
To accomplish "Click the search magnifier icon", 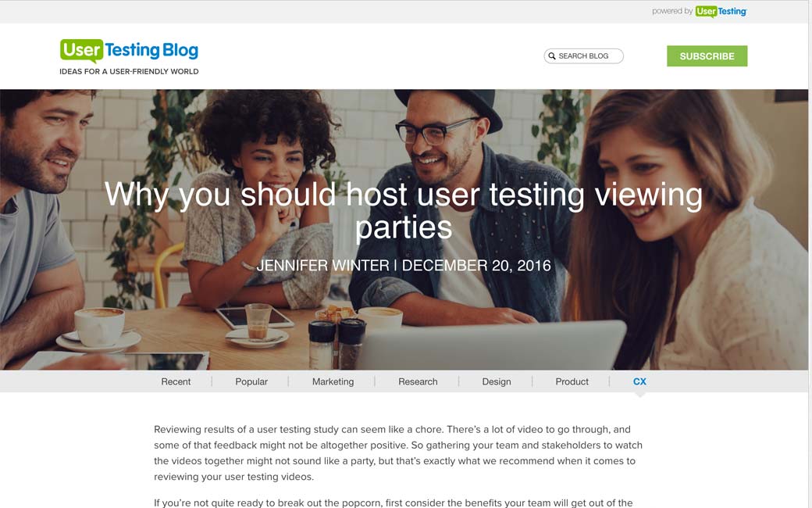I will click(x=552, y=56).
